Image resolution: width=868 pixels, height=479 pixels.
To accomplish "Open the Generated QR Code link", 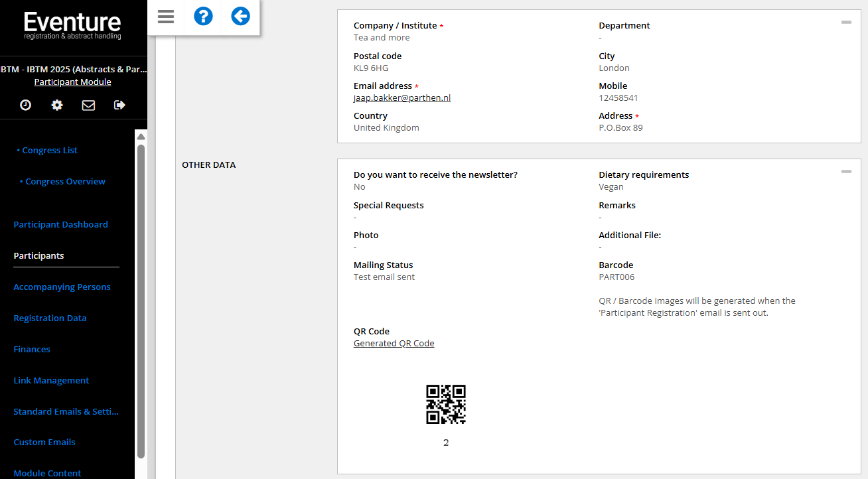I will pos(394,344).
